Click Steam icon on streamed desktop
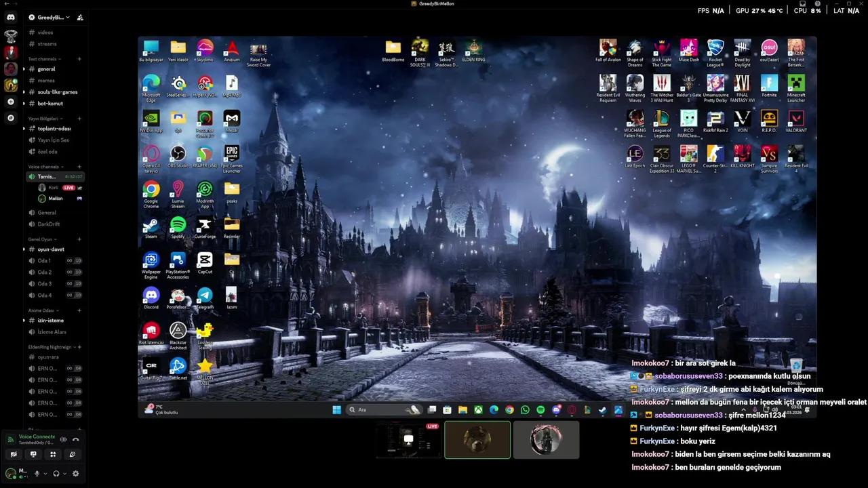 pos(151,227)
